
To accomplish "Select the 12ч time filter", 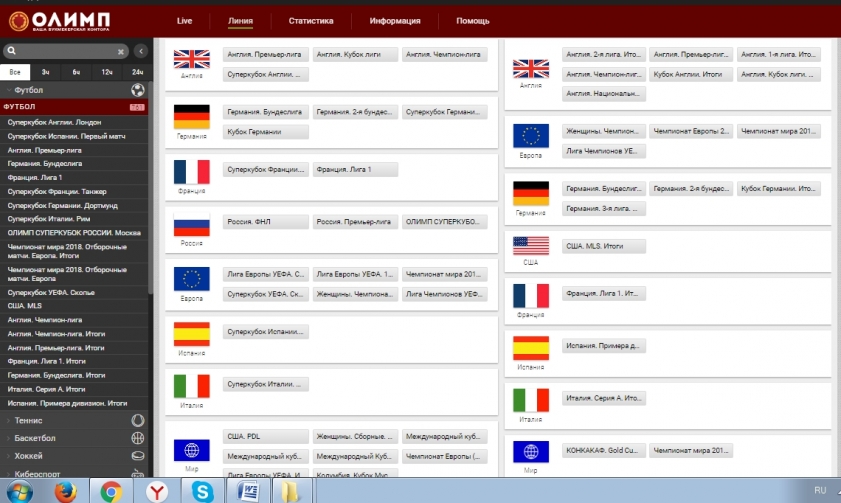I will [x=107, y=72].
